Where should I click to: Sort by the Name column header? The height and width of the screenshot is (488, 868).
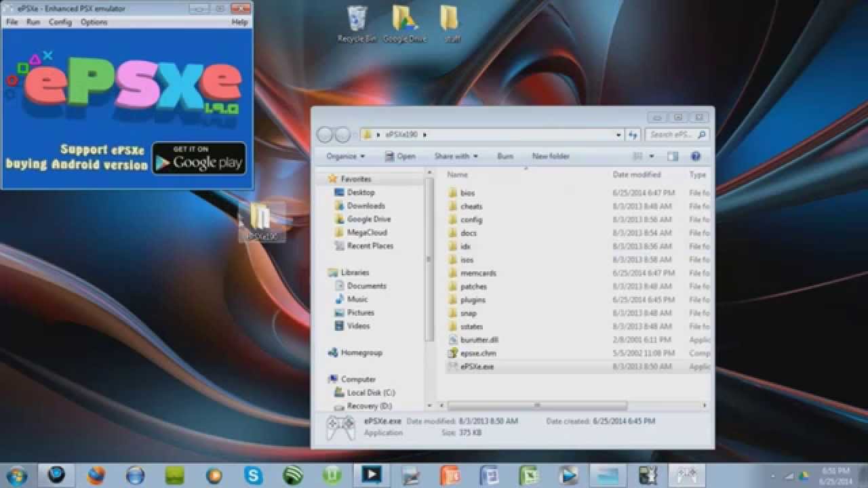[x=458, y=175]
